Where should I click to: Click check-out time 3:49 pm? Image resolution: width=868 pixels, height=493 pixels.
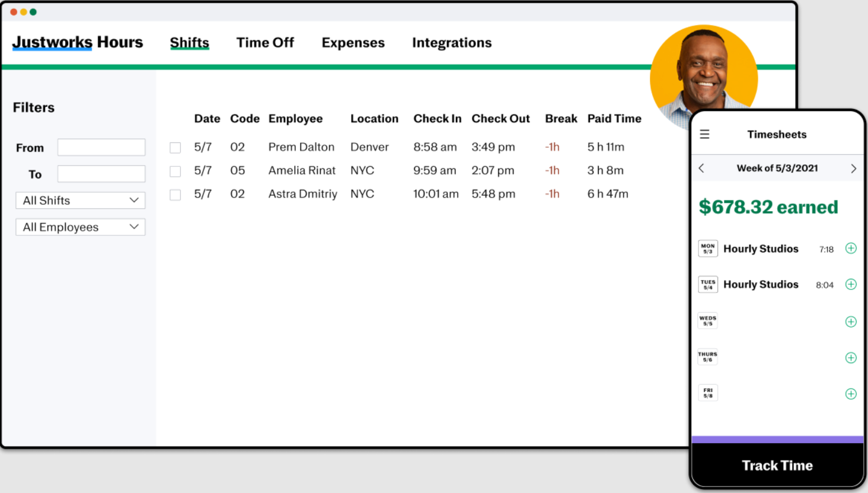tap(493, 147)
